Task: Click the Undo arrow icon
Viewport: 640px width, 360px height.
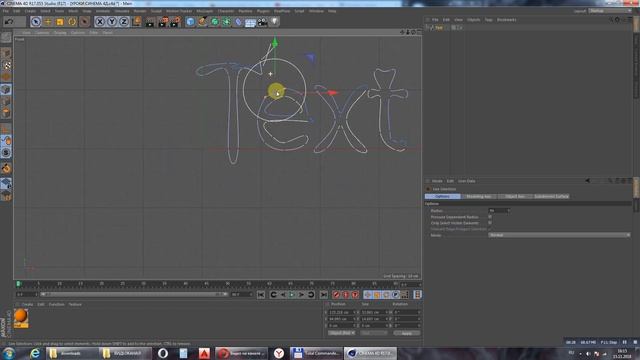Action: pyautogui.click(x=9, y=22)
